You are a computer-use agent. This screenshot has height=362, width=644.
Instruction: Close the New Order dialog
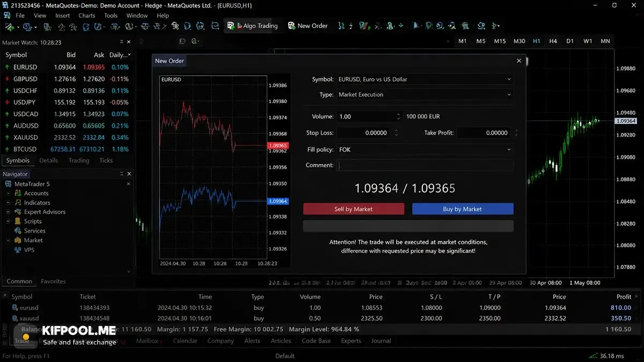[519, 61]
